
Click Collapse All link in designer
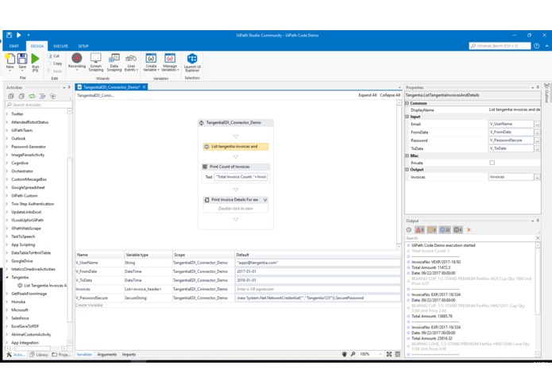[x=390, y=95]
